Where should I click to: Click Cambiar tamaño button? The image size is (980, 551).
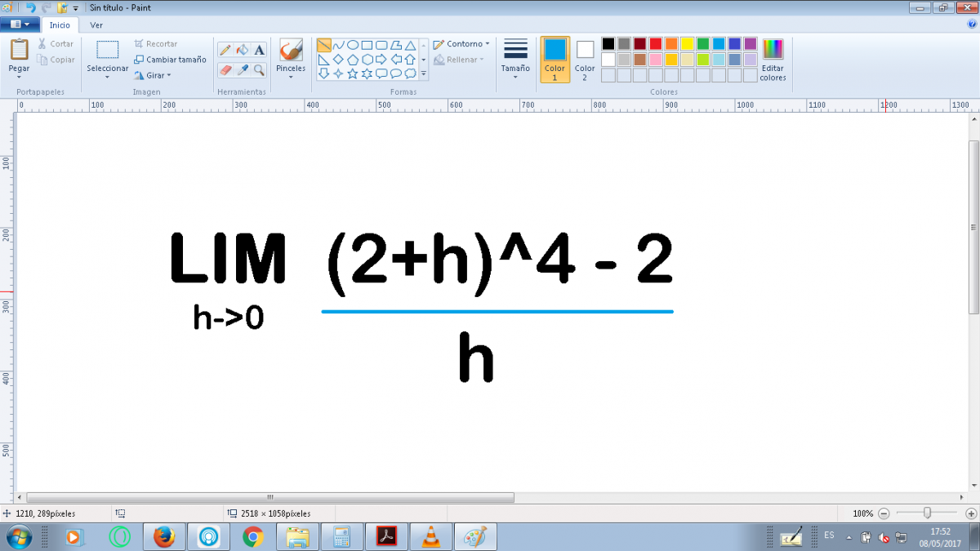point(170,60)
